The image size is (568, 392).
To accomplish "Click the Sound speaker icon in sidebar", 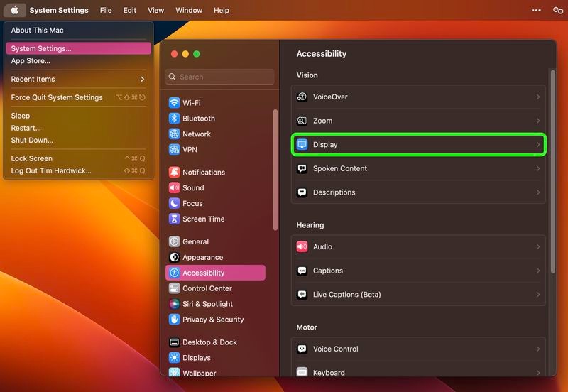I will [174, 187].
